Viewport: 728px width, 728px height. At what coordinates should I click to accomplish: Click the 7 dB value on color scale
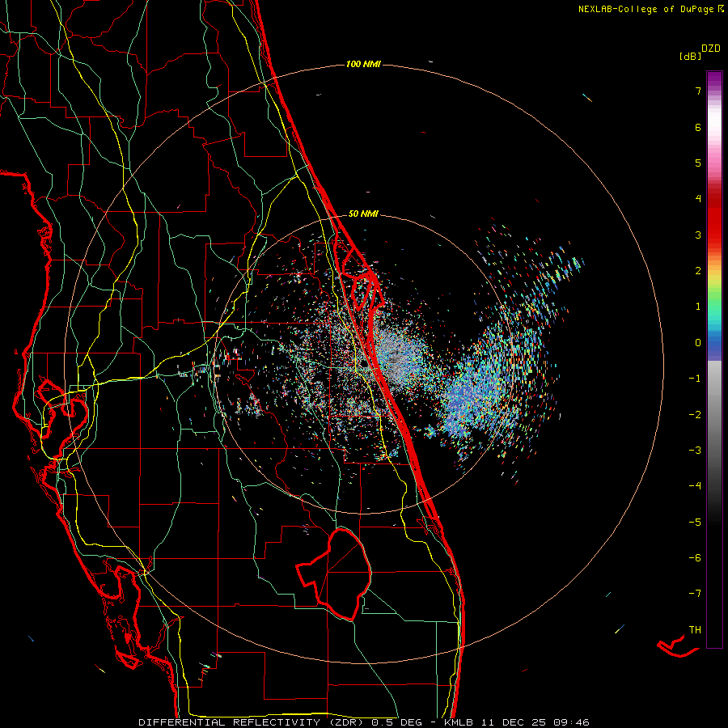tap(698, 91)
